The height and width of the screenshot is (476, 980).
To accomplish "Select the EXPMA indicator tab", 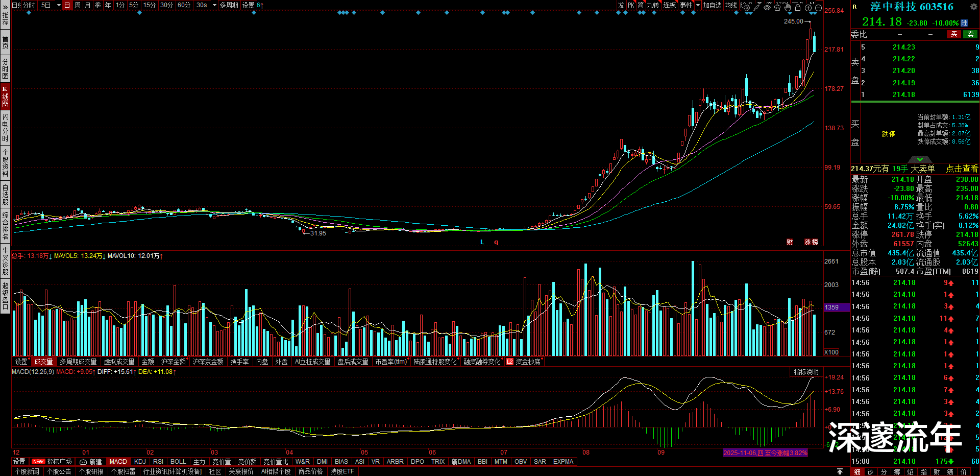I will point(563,462).
